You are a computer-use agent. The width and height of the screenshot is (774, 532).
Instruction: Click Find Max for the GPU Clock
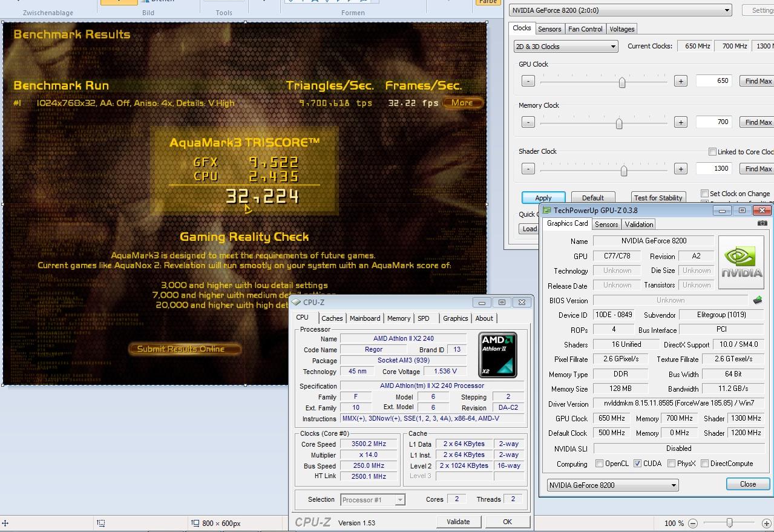pyautogui.click(x=758, y=81)
